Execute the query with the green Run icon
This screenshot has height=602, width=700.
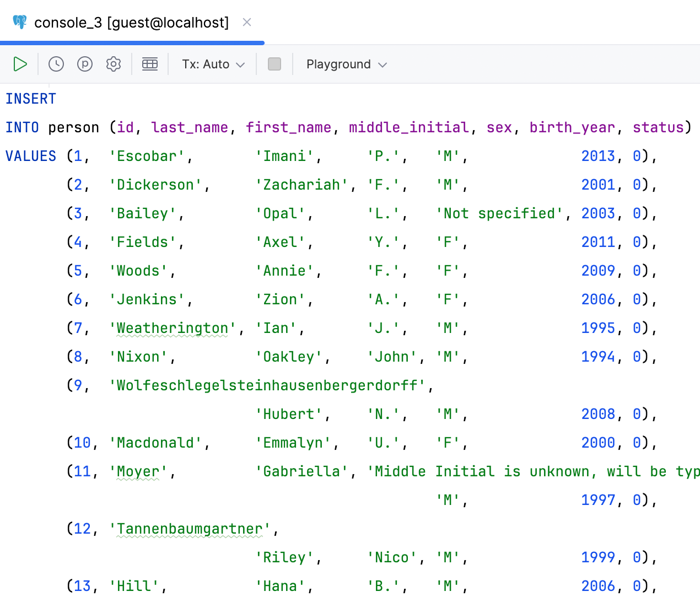(20, 64)
